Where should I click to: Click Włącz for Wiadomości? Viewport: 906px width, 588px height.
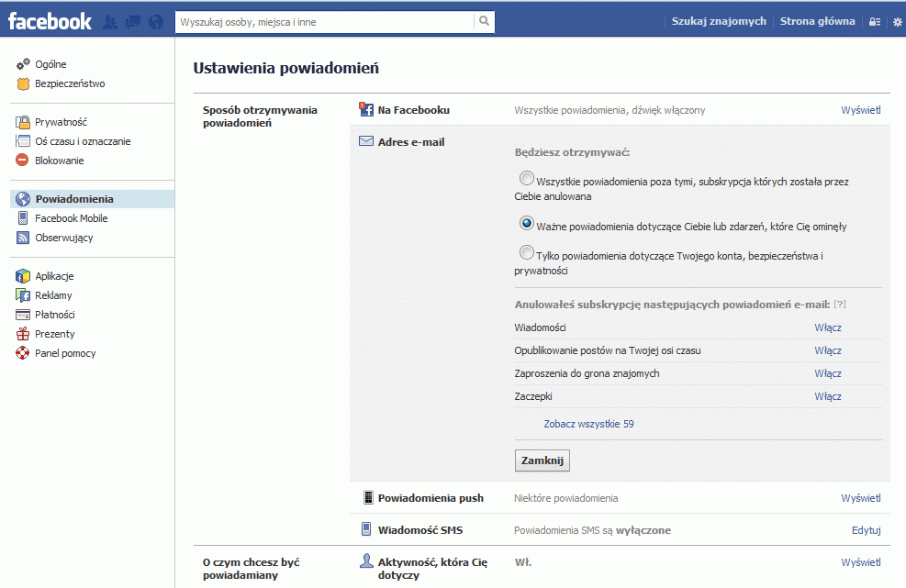pyautogui.click(x=828, y=327)
